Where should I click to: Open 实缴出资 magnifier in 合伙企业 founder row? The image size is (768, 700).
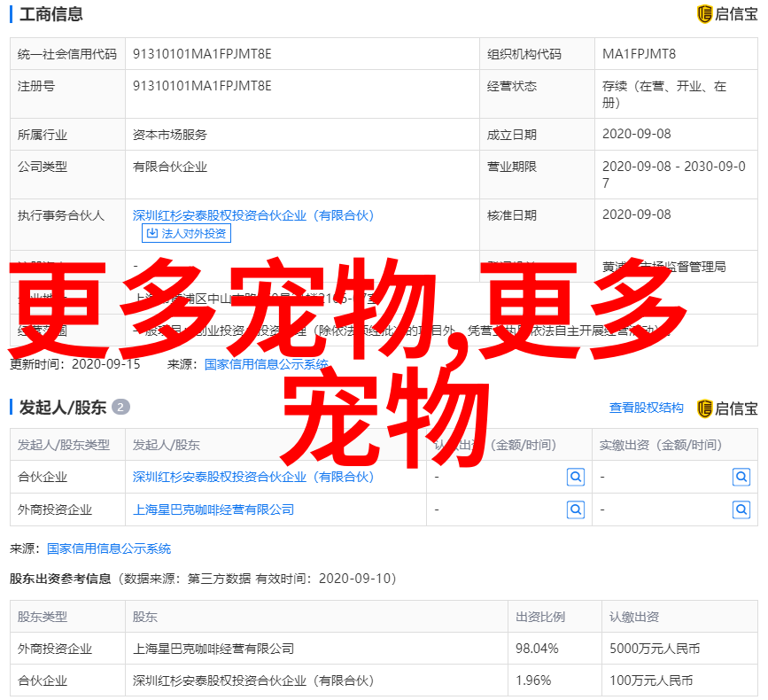click(741, 477)
